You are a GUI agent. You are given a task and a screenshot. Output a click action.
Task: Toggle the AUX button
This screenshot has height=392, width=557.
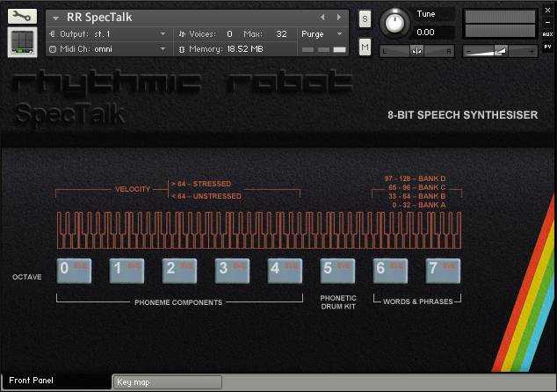[547, 34]
